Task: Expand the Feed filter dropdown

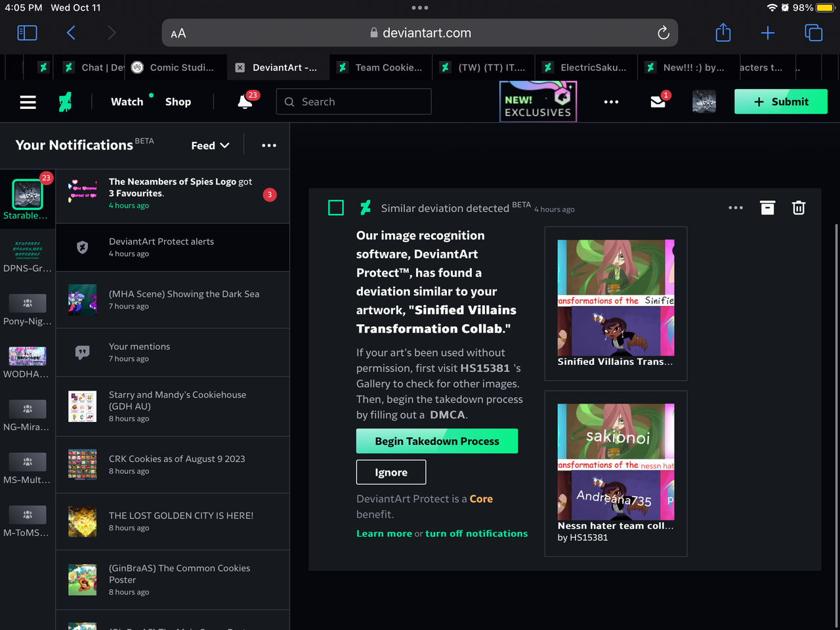Action: coord(210,146)
